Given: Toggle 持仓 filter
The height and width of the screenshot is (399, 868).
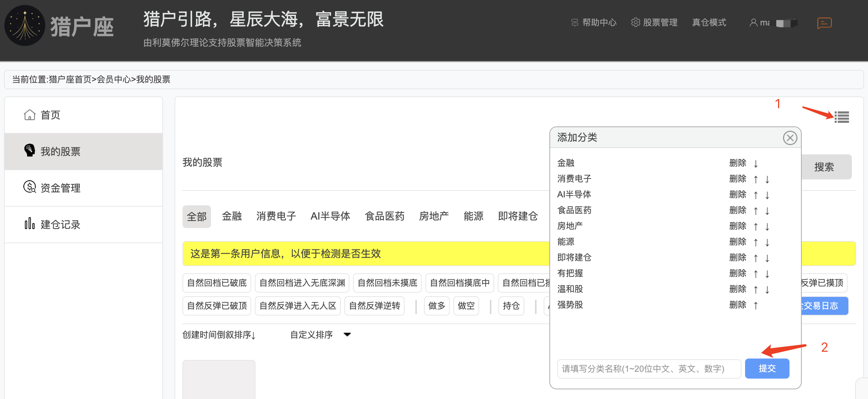Looking at the screenshot, I should tap(511, 306).
